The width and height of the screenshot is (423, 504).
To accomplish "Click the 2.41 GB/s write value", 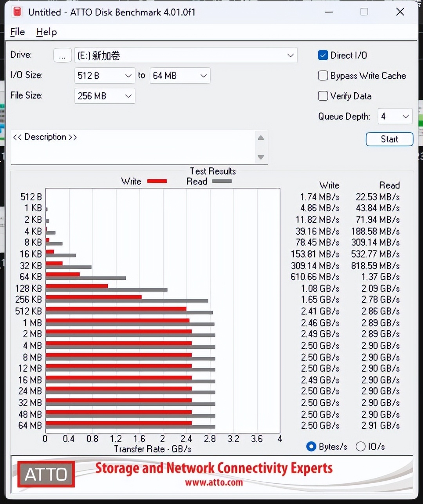I will click(x=320, y=311).
